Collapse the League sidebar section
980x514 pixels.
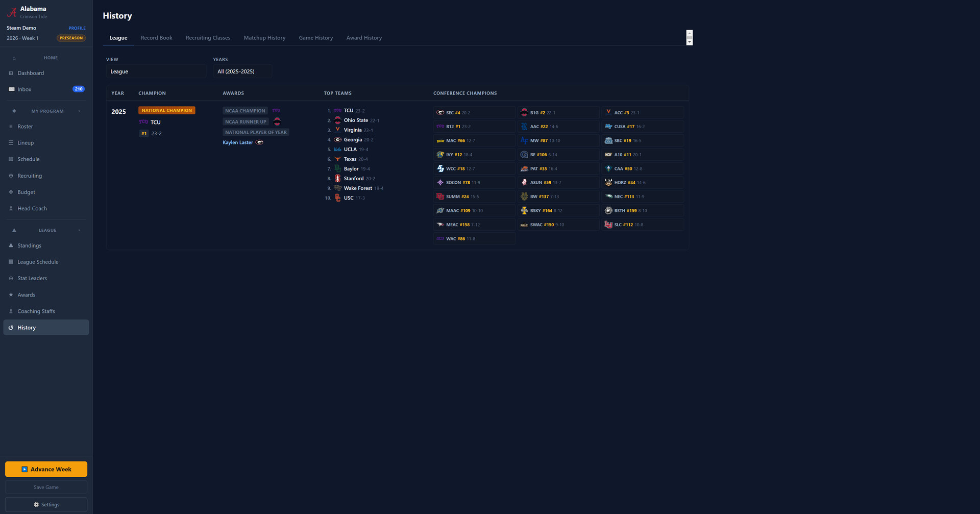coord(79,230)
